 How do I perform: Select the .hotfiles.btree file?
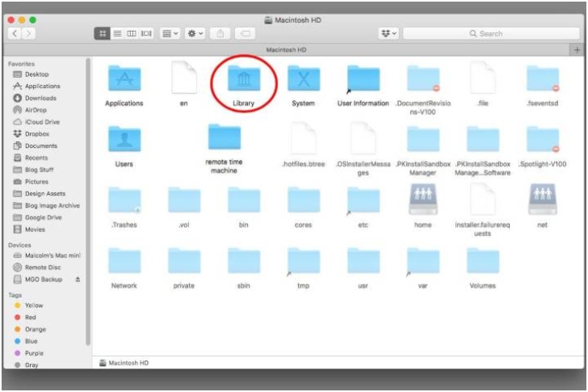[304, 138]
